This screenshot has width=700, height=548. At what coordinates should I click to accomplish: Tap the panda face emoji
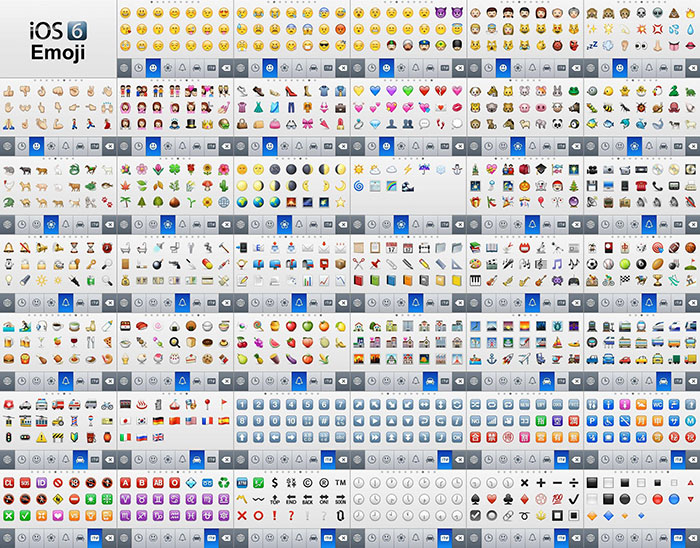557,124
